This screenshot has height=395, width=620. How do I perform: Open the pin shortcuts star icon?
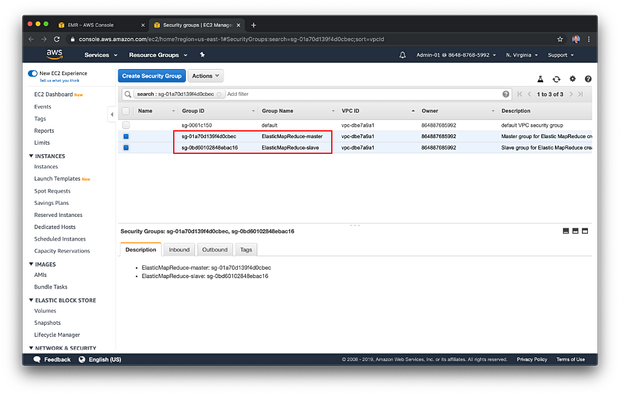pyautogui.click(x=202, y=55)
